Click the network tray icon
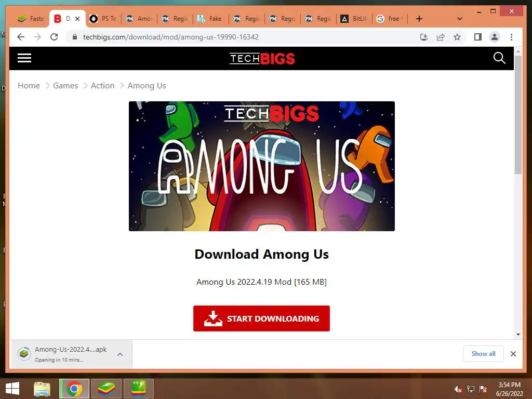The image size is (532, 399). (471, 389)
